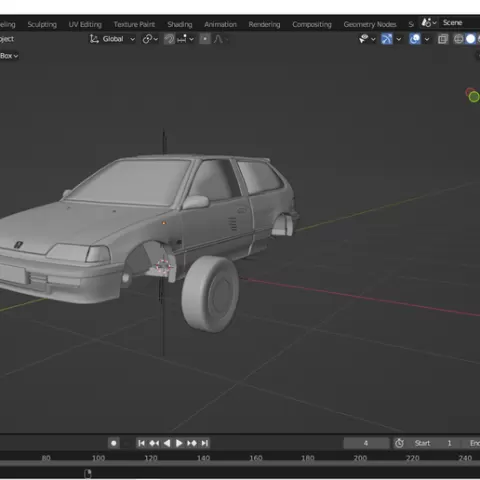Jump to the next keyframe
The image size is (480, 480).
192,443
